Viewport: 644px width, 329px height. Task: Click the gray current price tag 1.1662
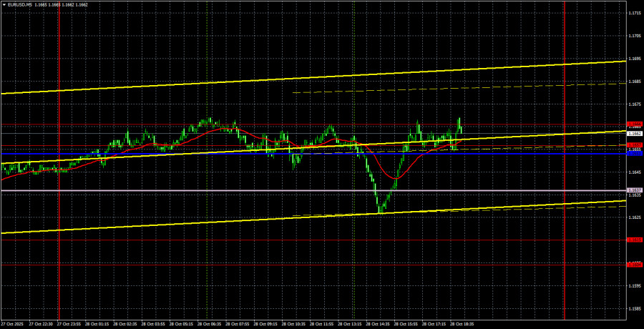pyautogui.click(x=634, y=134)
